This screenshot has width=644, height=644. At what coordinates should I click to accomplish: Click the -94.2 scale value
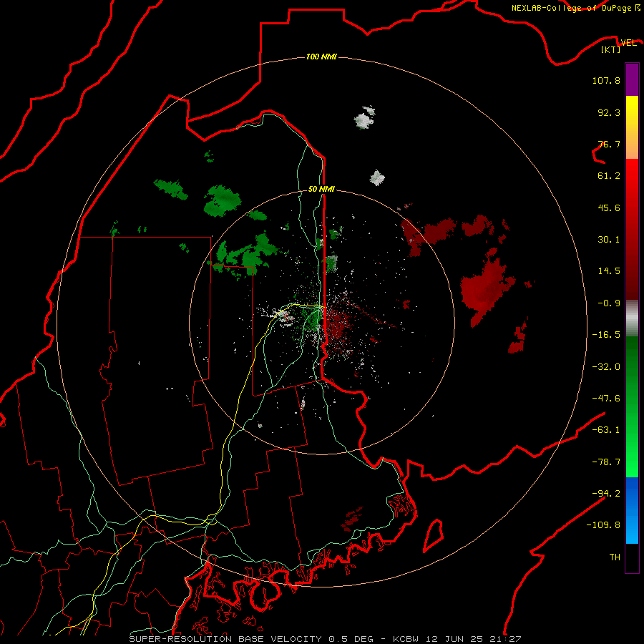(x=606, y=493)
